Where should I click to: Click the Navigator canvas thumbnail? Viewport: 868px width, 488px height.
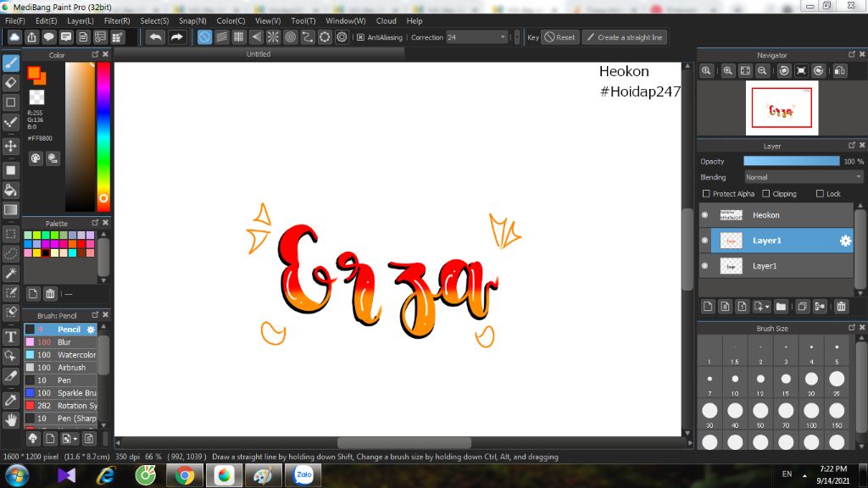tap(782, 108)
